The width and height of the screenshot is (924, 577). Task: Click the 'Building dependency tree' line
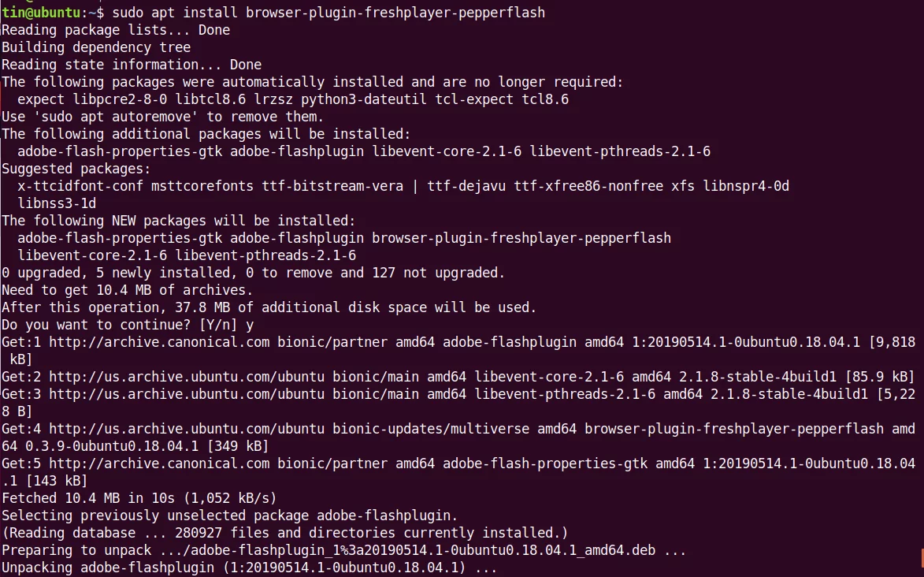click(96, 47)
